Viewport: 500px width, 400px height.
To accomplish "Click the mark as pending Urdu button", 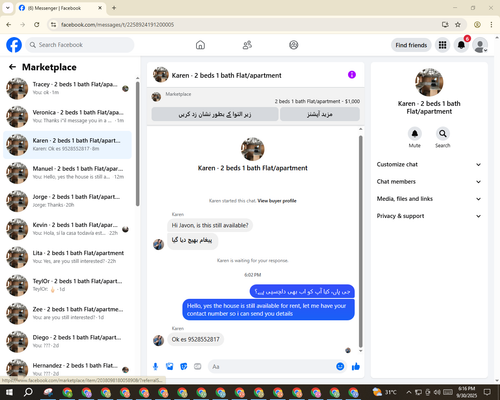I will click(x=215, y=114).
